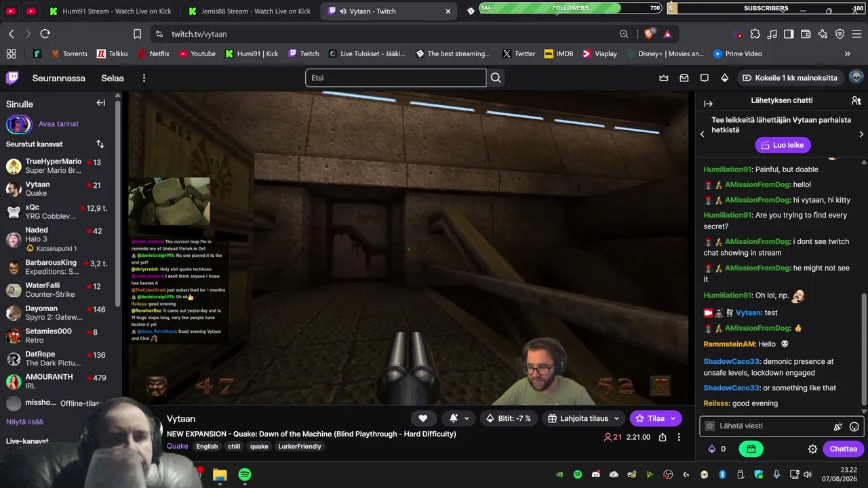Switch to Humi91 Stream Kick tab
Image resolution: width=868 pixels, height=488 pixels.
pyautogui.click(x=111, y=11)
